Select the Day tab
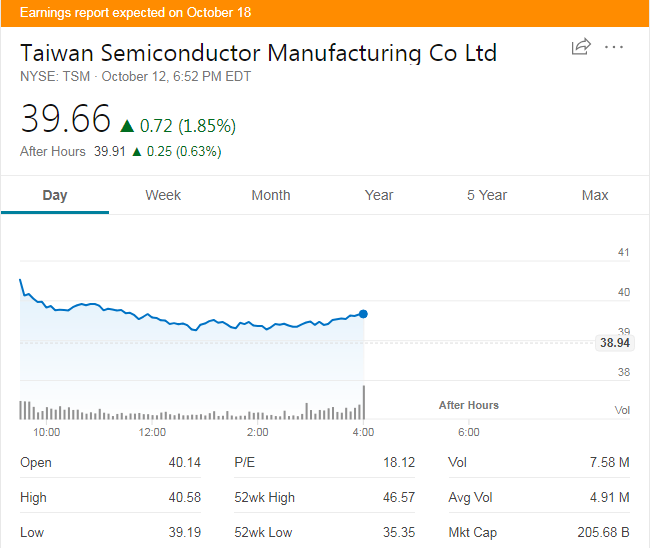Viewport: 650px width, 548px height. pos(55,195)
